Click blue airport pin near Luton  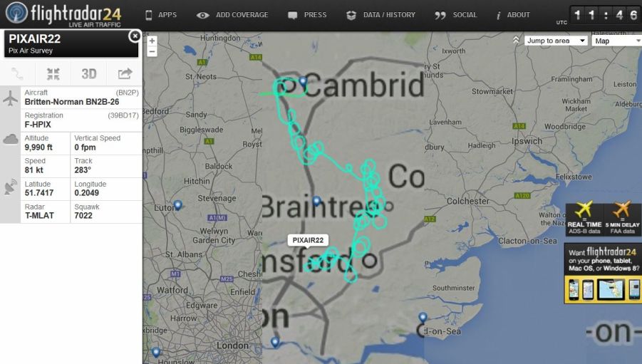coord(177,204)
